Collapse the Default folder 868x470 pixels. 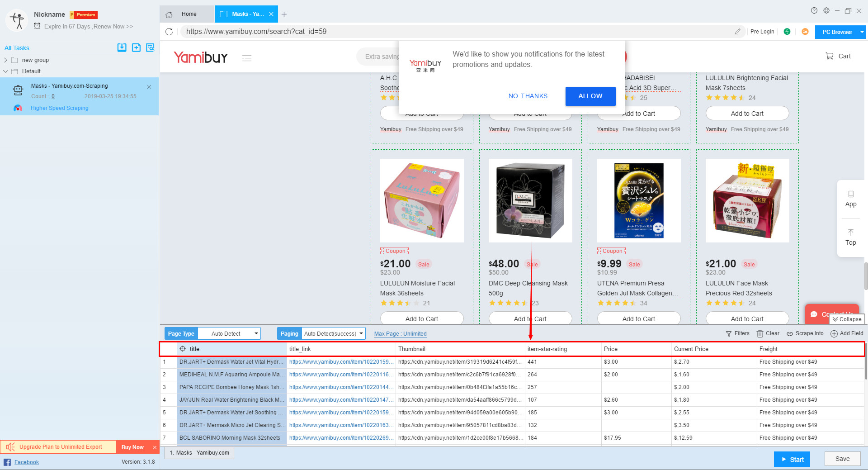[x=5, y=71]
